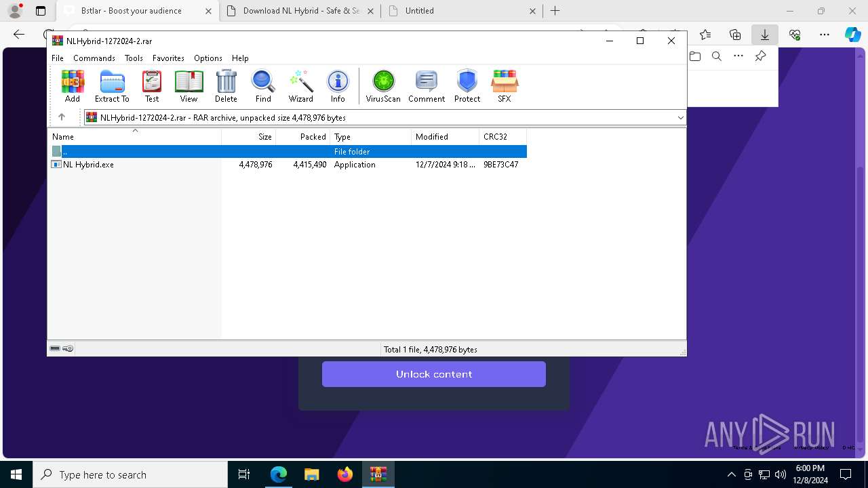Open the Windows Start menu
Viewport: 868px width, 488px height.
coord(16,474)
